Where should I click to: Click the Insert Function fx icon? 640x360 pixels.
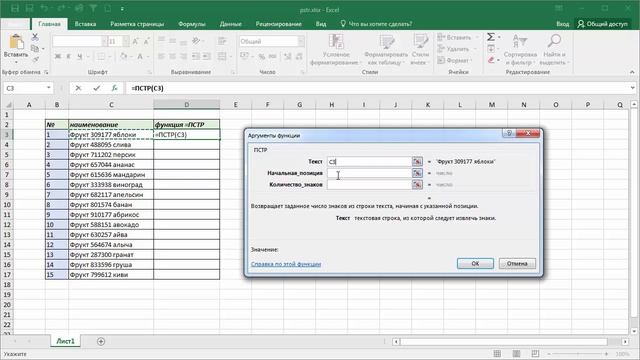tap(114, 88)
